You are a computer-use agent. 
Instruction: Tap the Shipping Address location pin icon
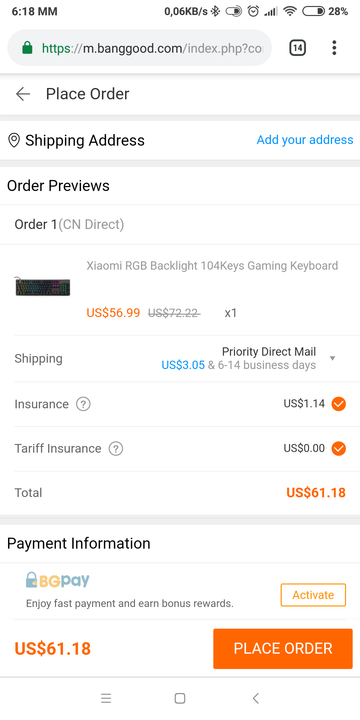coord(14,141)
